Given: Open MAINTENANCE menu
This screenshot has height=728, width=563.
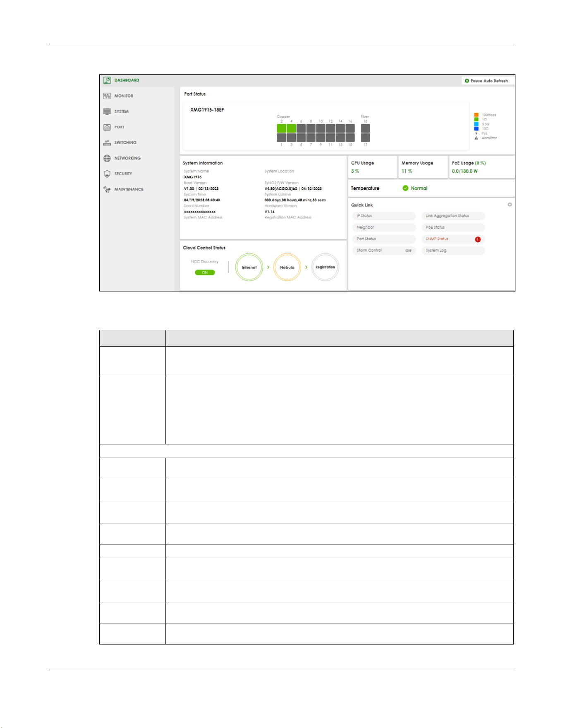Looking at the screenshot, I should [x=129, y=189].
